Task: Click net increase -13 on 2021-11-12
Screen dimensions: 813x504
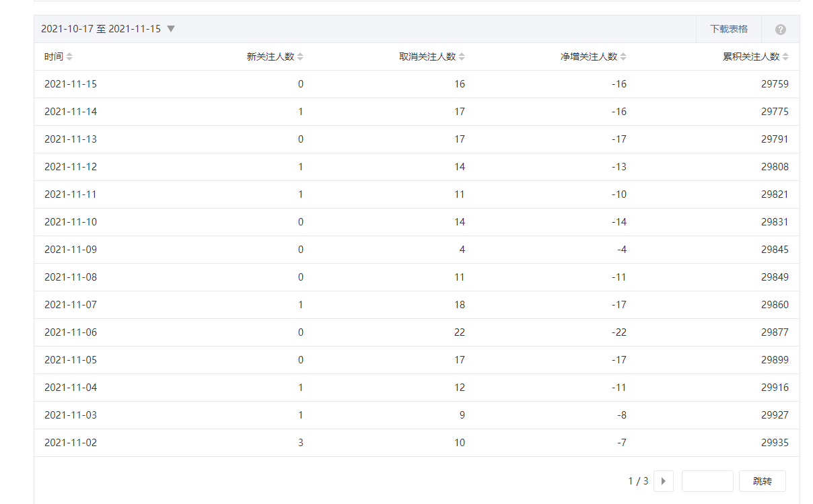Action: (x=619, y=167)
